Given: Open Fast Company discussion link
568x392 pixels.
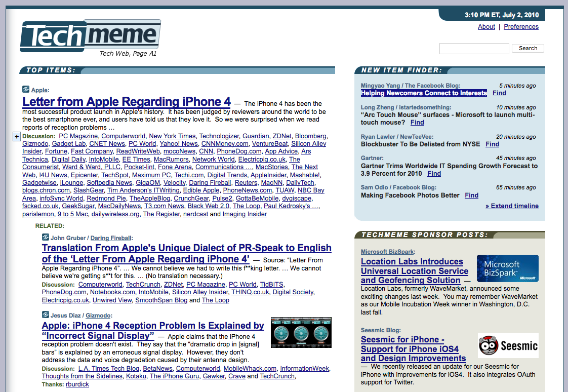Looking at the screenshot, I should [92, 151].
